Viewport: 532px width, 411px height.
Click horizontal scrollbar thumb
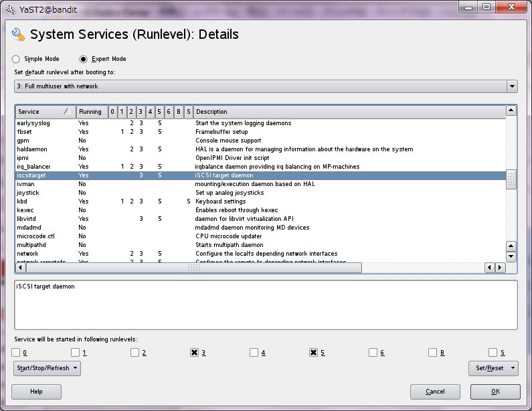(194, 268)
